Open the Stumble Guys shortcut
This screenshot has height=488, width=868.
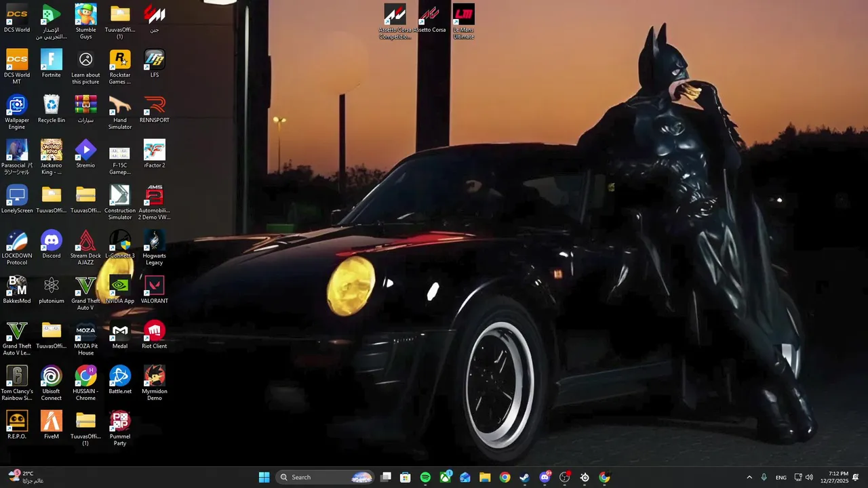tap(85, 22)
